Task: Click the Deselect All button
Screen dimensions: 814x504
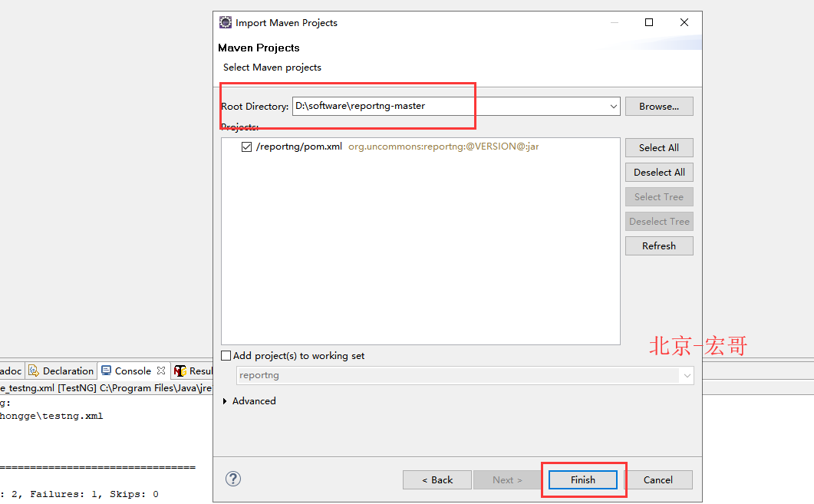Action: (x=659, y=173)
